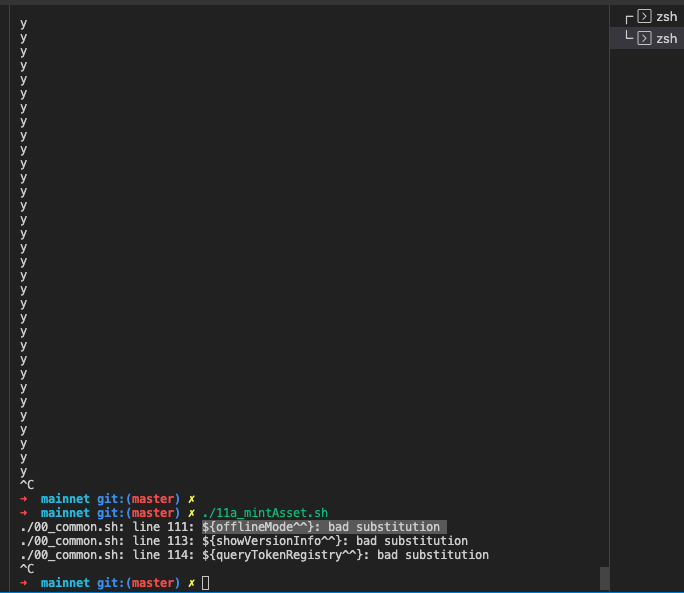Click the last ^C line in terminal

(27, 569)
